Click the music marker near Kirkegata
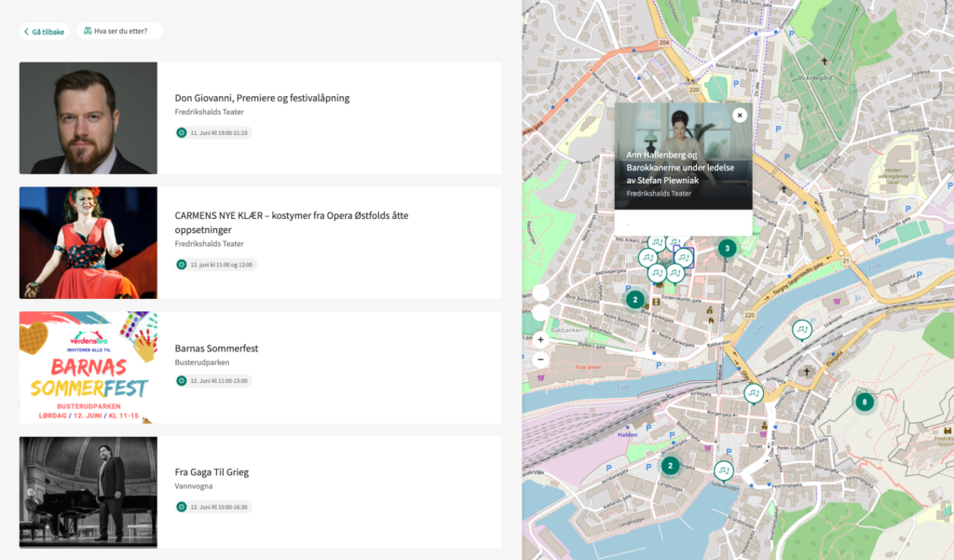Image resolution: width=954 pixels, height=560 pixels. (x=754, y=393)
